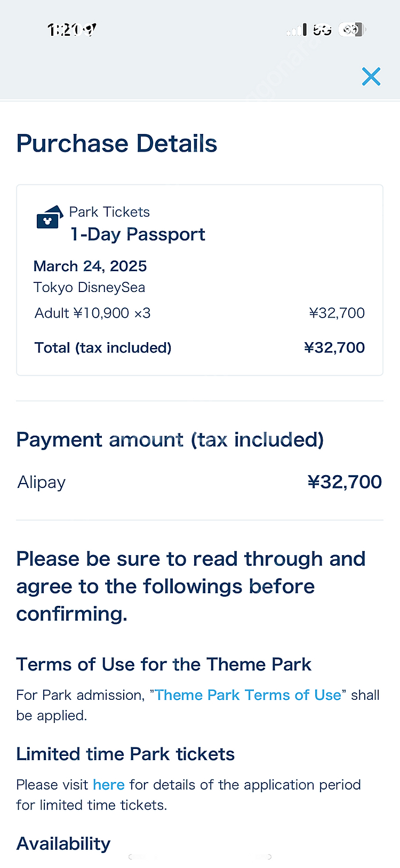Close the Purchase Details dialog
Viewport: 400px width, 868px height.
[371, 76]
